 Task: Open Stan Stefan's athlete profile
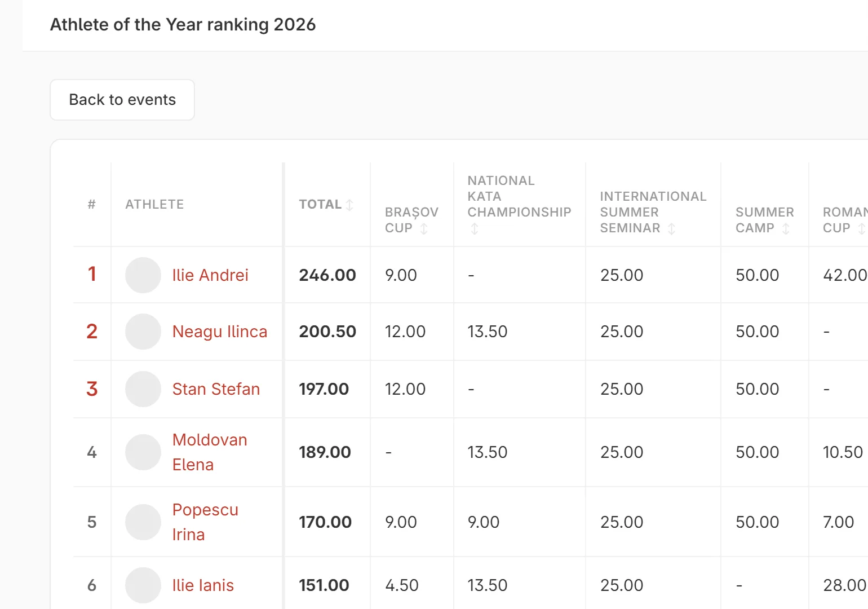216,389
